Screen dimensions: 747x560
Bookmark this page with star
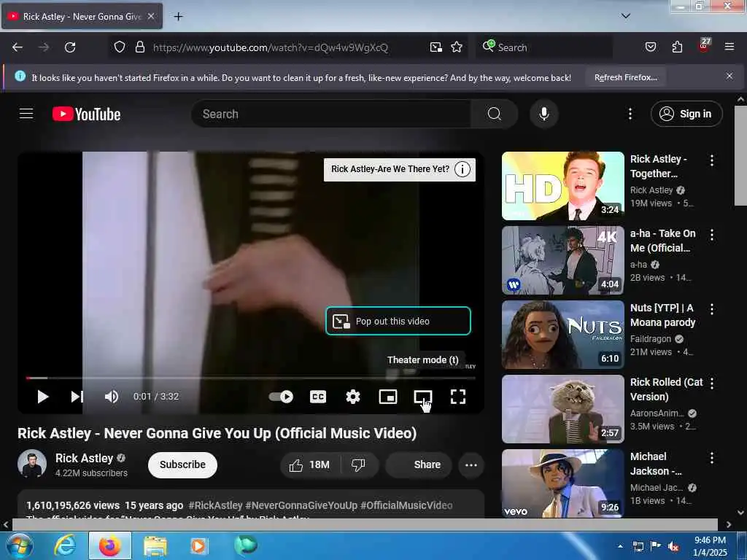pos(457,47)
